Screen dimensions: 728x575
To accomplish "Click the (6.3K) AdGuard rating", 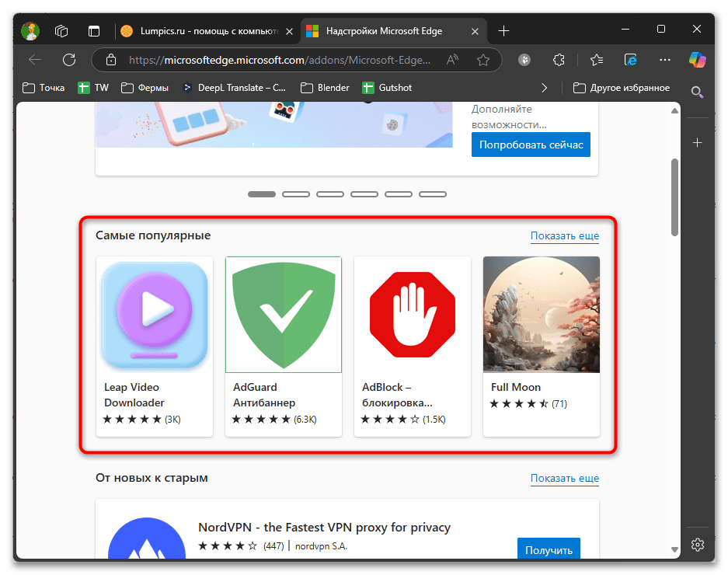I will [305, 420].
